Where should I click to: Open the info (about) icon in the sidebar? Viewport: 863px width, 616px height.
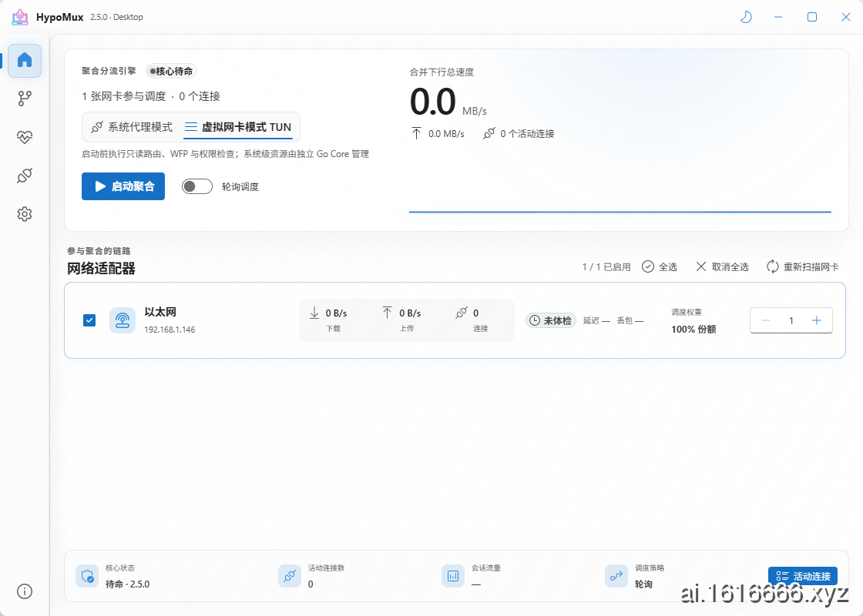tap(25, 591)
